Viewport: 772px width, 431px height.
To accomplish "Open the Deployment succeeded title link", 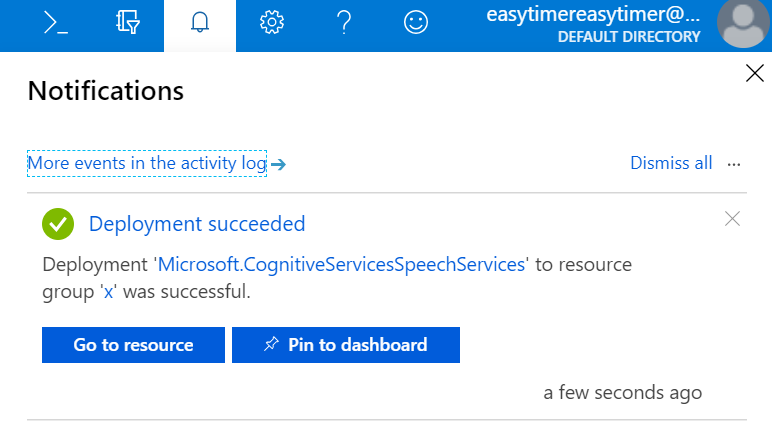I will pyautogui.click(x=197, y=224).
